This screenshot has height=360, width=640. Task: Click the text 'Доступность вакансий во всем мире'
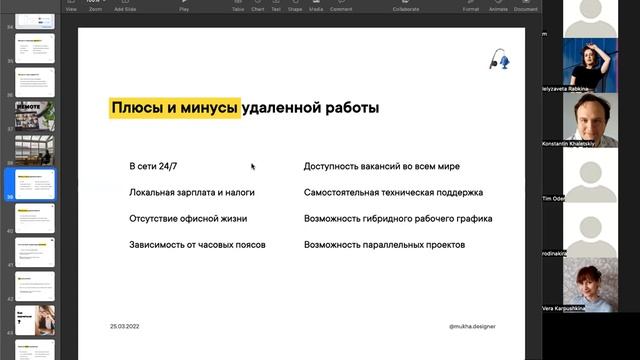[x=382, y=166]
